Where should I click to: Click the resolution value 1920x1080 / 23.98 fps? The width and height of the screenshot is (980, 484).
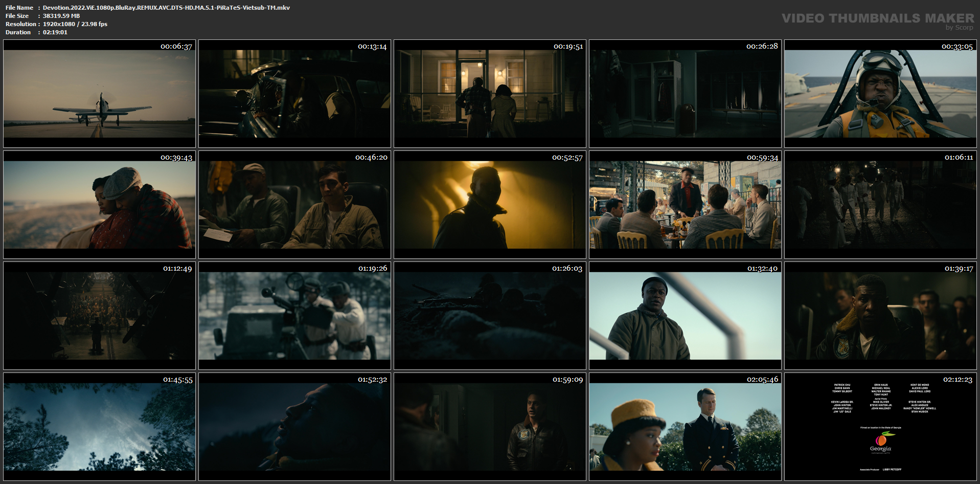coord(75,24)
